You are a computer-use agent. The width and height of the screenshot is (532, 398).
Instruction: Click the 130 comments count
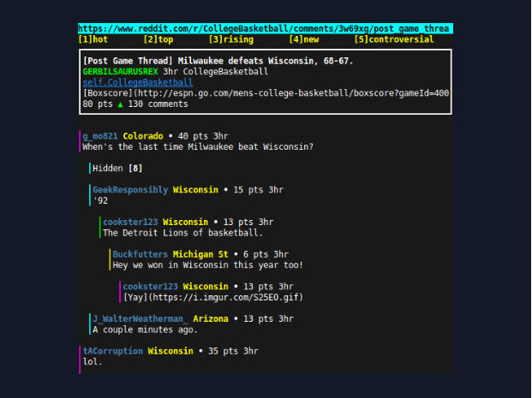click(x=158, y=104)
